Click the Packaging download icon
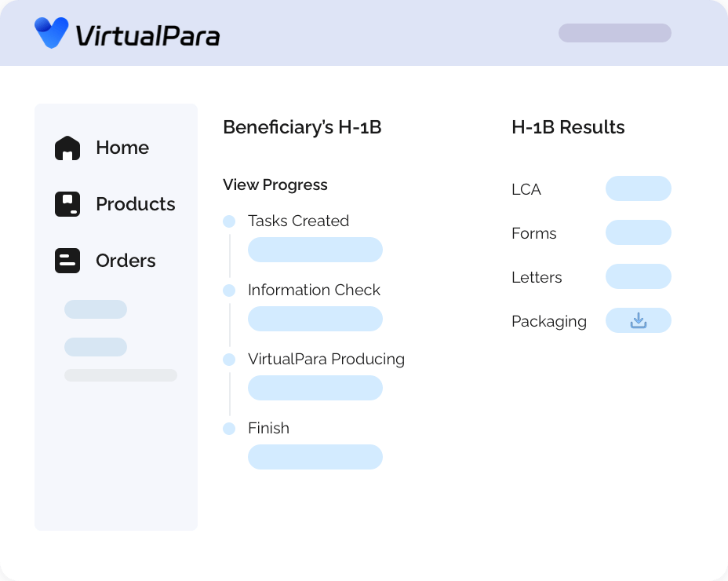This screenshot has width=728, height=581. pos(639,320)
